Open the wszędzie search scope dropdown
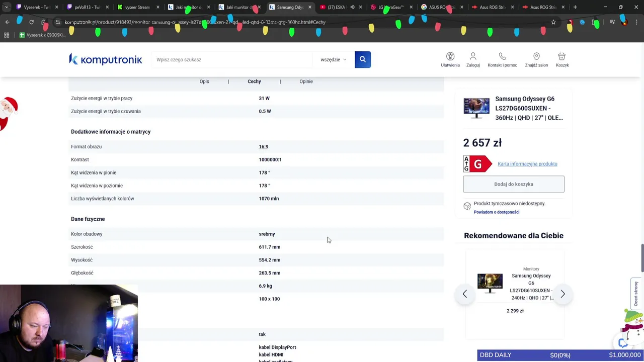Image resolution: width=644 pixels, height=362 pixels. click(334, 59)
